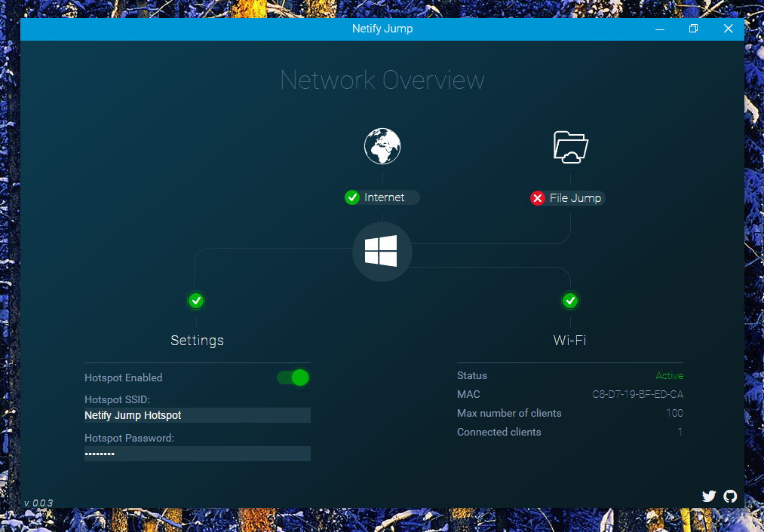Click the max clients value 100
The width and height of the screenshot is (764, 532).
point(675,413)
